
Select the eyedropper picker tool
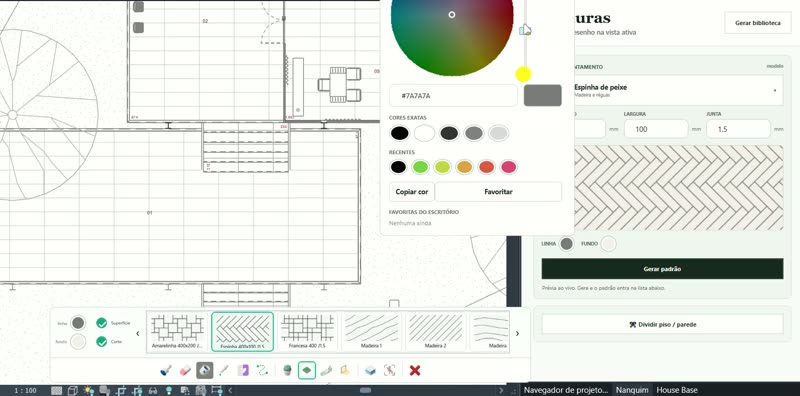(x=223, y=370)
